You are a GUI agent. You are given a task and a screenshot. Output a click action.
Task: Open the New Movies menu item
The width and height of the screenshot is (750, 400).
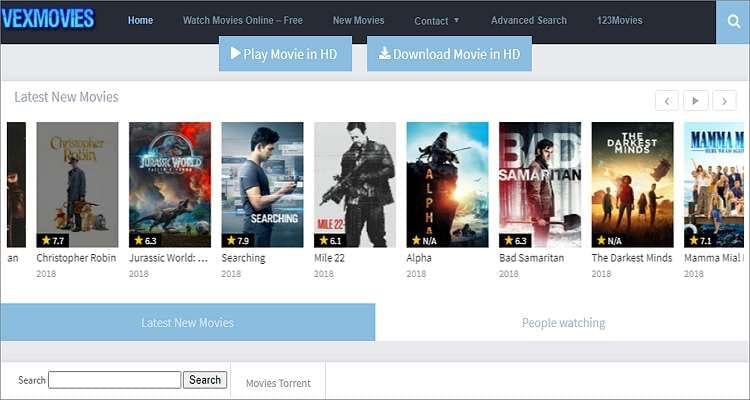point(358,20)
